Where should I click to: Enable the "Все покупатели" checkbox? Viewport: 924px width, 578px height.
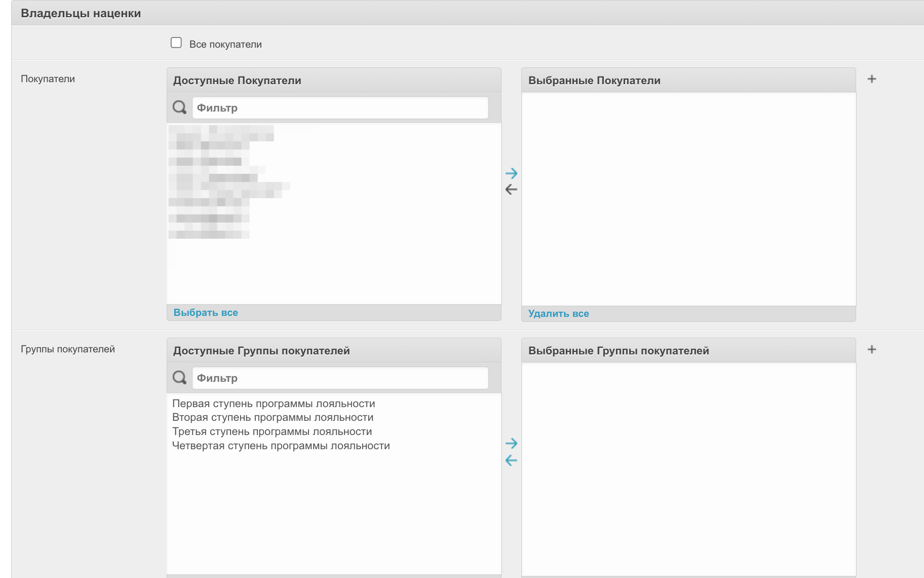[176, 43]
